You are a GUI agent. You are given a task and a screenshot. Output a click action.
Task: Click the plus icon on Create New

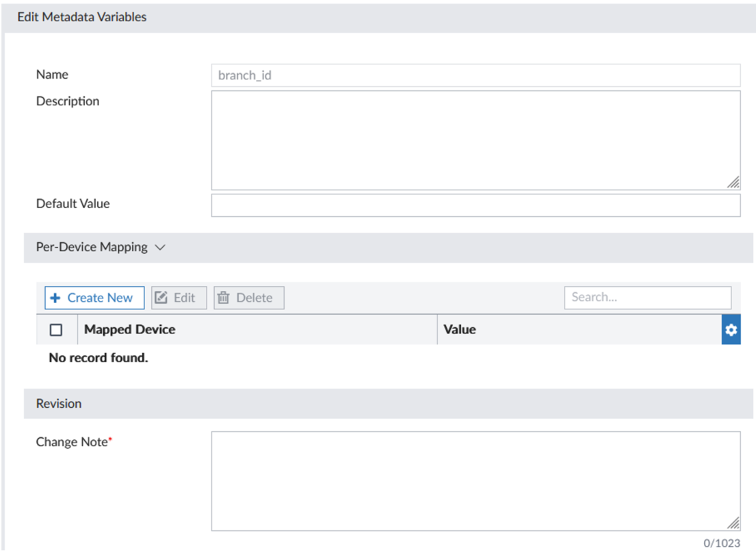tap(54, 298)
